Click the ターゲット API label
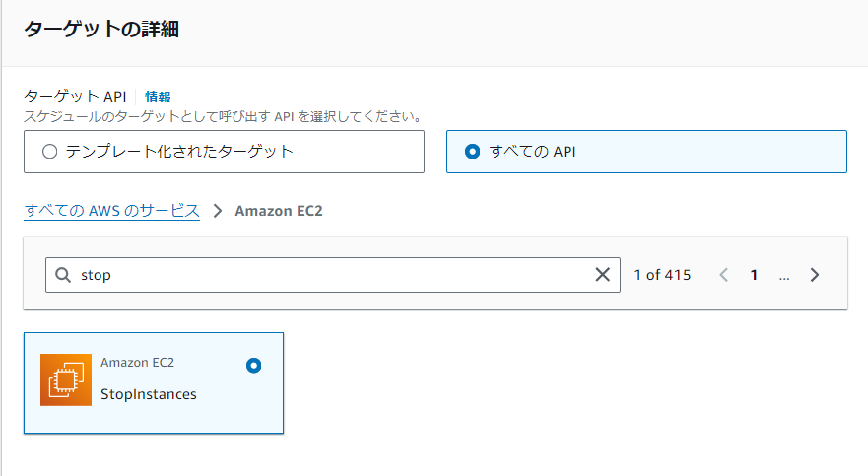Image resolution: width=868 pixels, height=476 pixels. click(75, 97)
